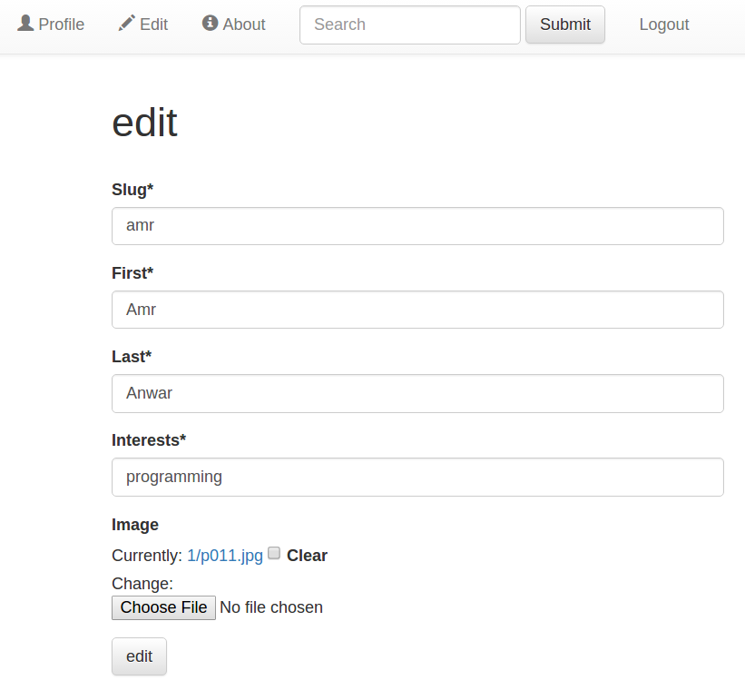Viewport: 745px width, 700px height.
Task: Click the Edit pencil icon
Action: coord(126,23)
